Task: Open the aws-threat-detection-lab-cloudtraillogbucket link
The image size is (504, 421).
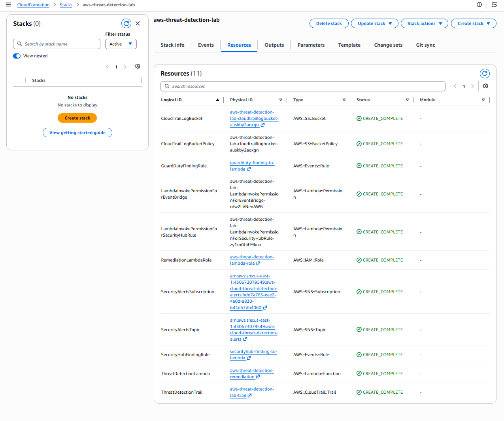Action: tap(254, 119)
